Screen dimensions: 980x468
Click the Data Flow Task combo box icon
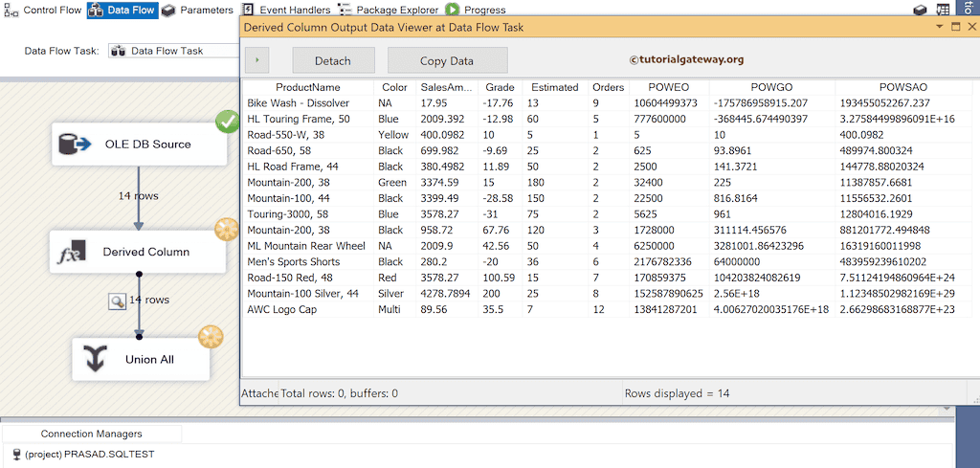118,52
